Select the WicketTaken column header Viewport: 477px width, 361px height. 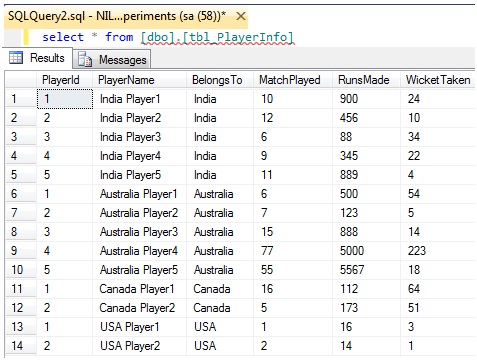(438, 80)
